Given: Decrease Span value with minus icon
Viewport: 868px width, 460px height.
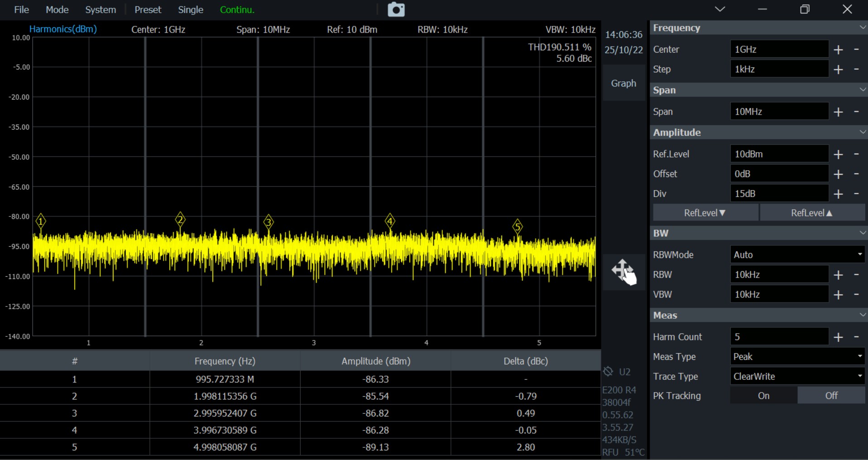Looking at the screenshot, I should tap(856, 111).
